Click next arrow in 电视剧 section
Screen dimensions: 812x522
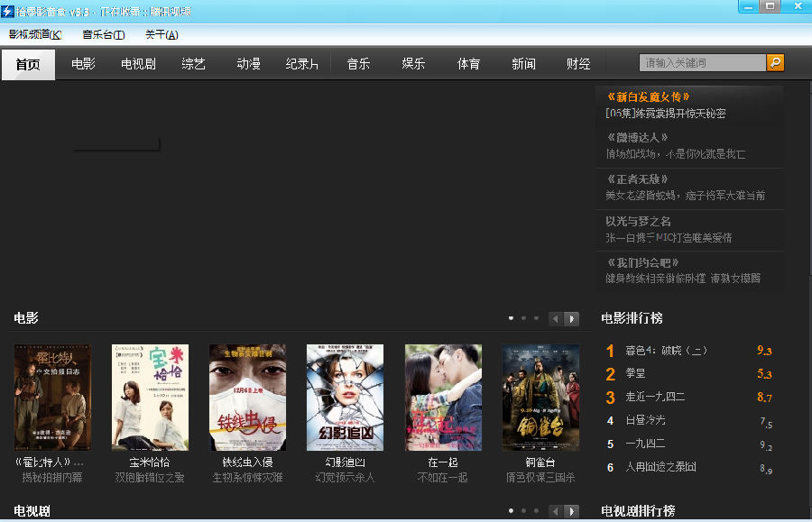tap(571, 511)
